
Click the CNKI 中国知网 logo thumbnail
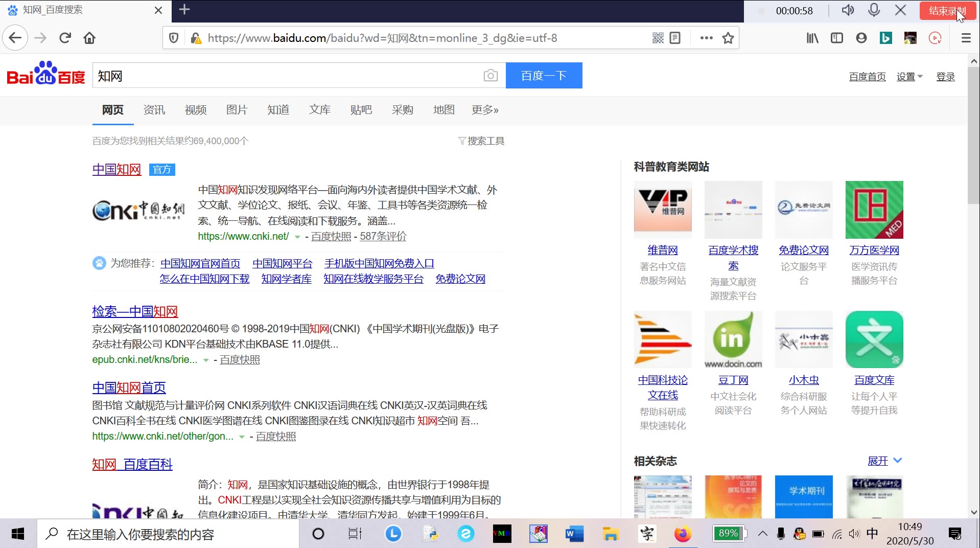click(138, 210)
